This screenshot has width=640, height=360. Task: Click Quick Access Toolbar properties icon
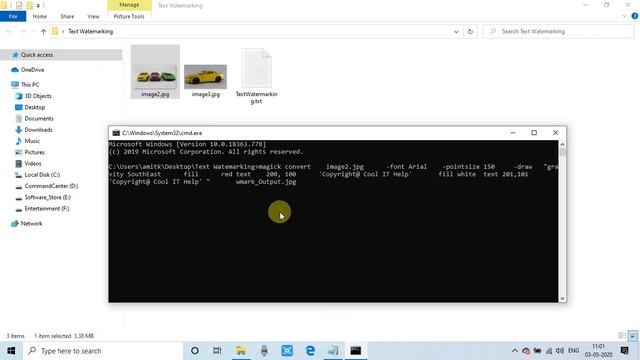tap(19, 6)
